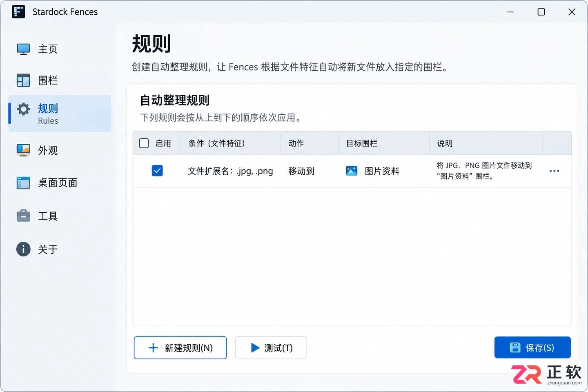The image size is (588, 392).
Task: Click the window icon beside 桌面页面
Action: [x=23, y=183]
